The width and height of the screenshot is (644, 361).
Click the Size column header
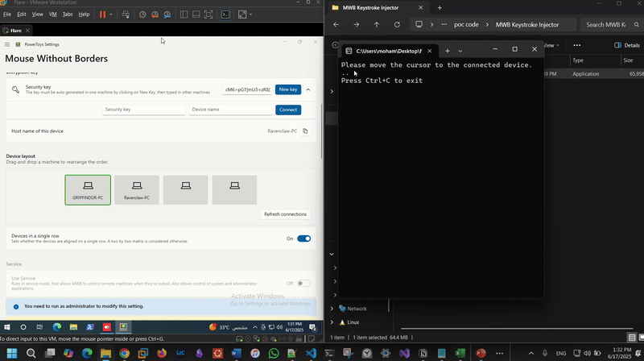pyautogui.click(x=629, y=60)
